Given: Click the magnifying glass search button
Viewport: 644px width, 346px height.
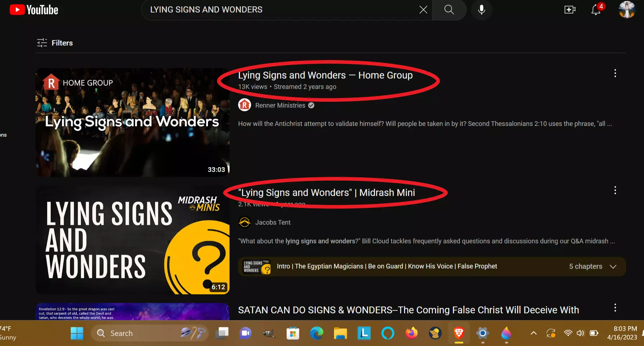Looking at the screenshot, I should 449,10.
